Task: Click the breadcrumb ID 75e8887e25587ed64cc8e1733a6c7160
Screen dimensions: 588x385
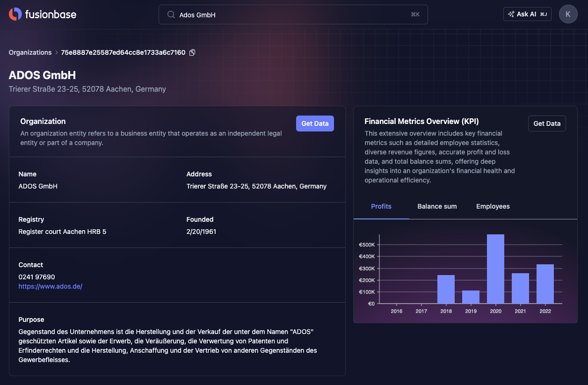Action: point(123,52)
